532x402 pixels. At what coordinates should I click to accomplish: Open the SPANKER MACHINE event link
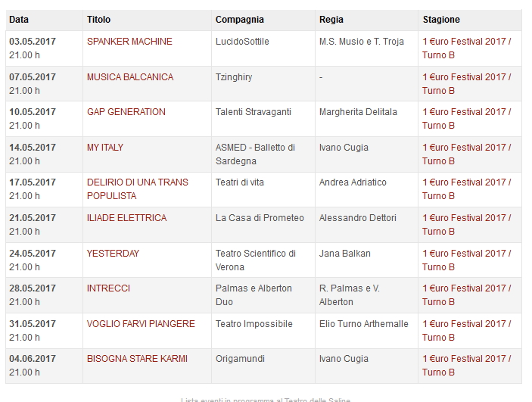point(129,42)
